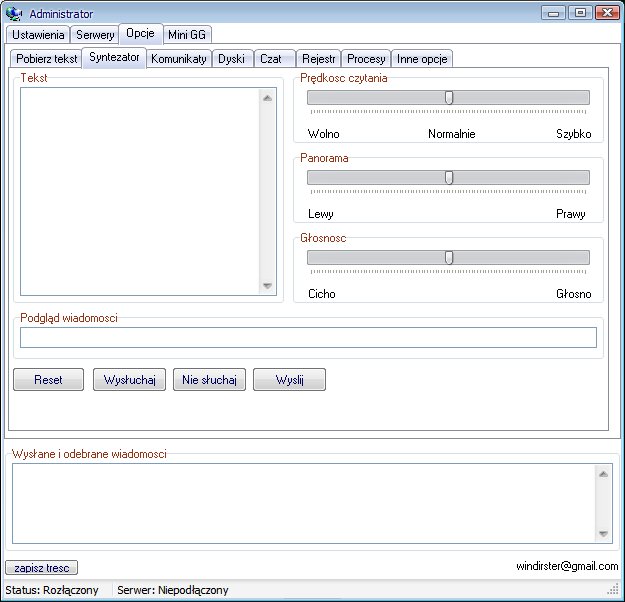Open the Dyski sub-tab
This screenshot has height=602, width=625.
[x=231, y=59]
